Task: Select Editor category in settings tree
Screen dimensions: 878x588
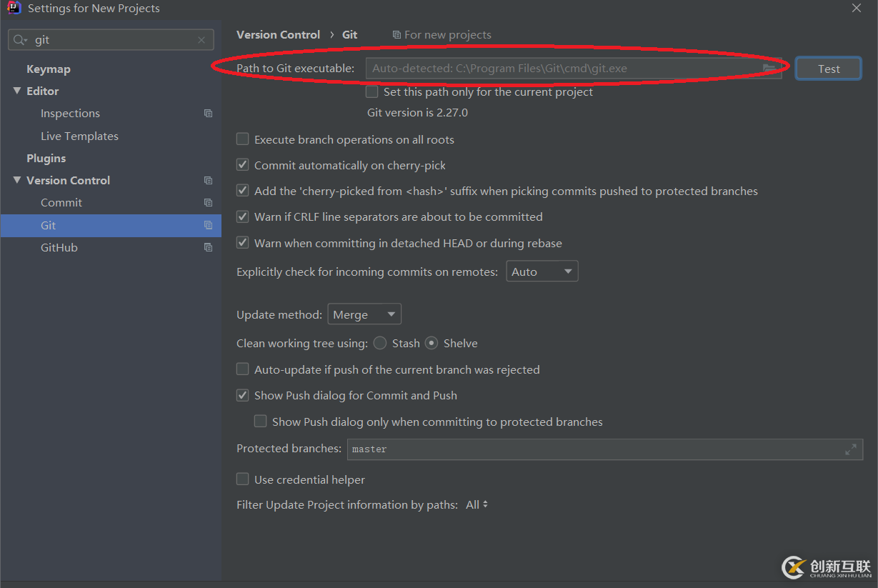Action: pyautogui.click(x=43, y=91)
